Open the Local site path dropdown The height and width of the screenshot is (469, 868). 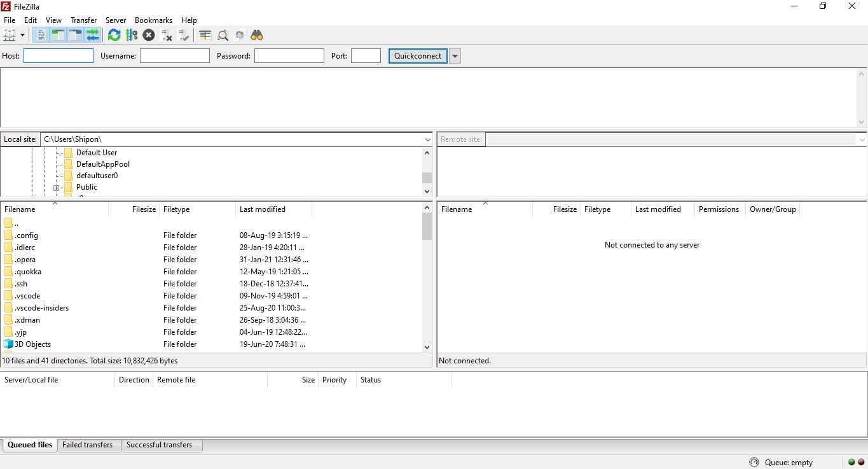click(428, 139)
